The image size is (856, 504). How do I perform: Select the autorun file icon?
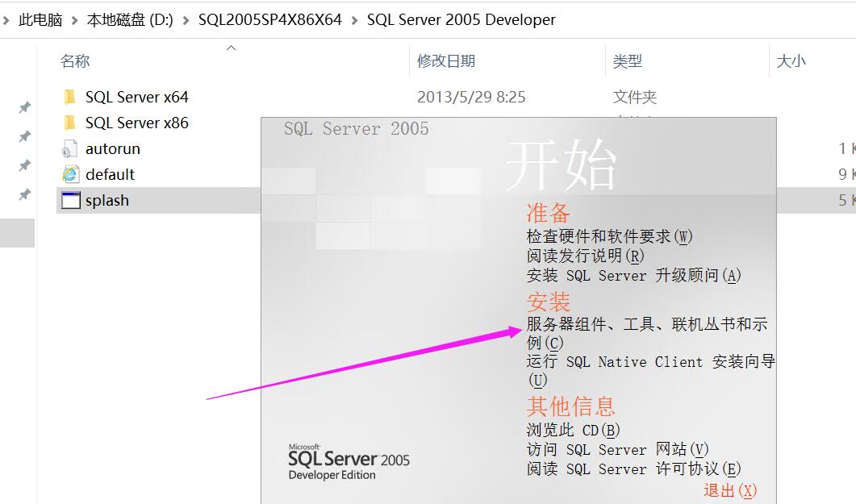pyautogui.click(x=70, y=149)
